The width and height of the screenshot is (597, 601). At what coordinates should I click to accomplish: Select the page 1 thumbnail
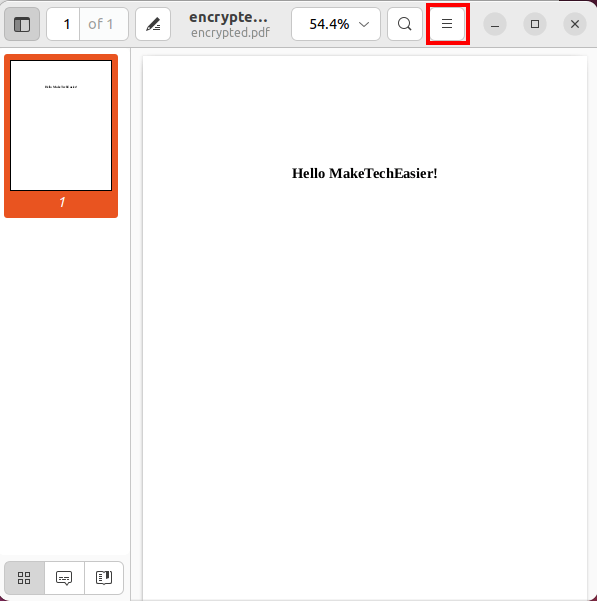[61, 136]
